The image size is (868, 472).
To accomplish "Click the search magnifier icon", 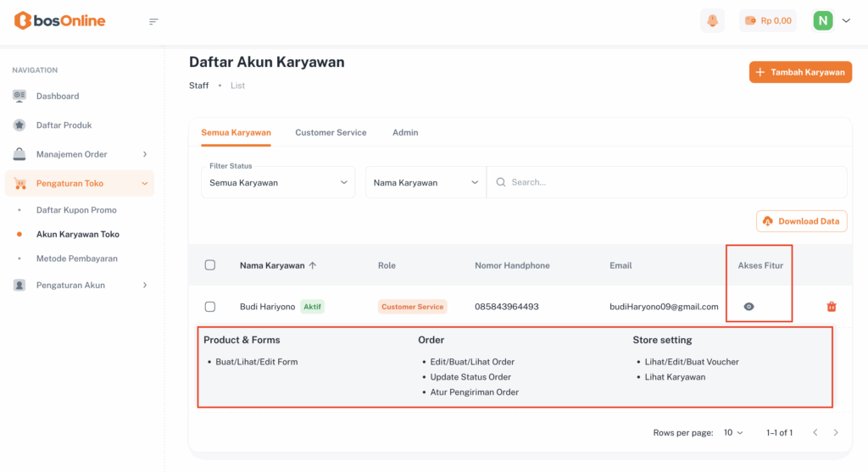I will click(501, 182).
